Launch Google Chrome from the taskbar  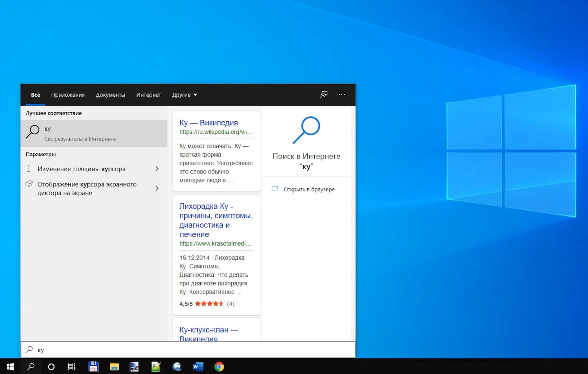coord(219,367)
